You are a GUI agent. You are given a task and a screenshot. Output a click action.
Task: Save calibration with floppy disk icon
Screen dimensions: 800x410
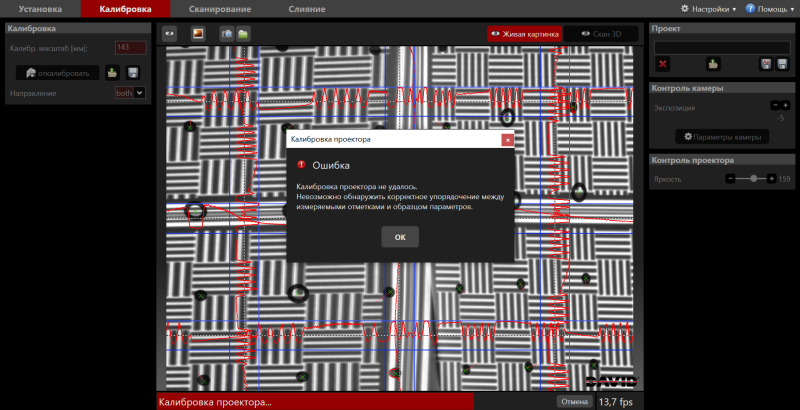(x=132, y=72)
